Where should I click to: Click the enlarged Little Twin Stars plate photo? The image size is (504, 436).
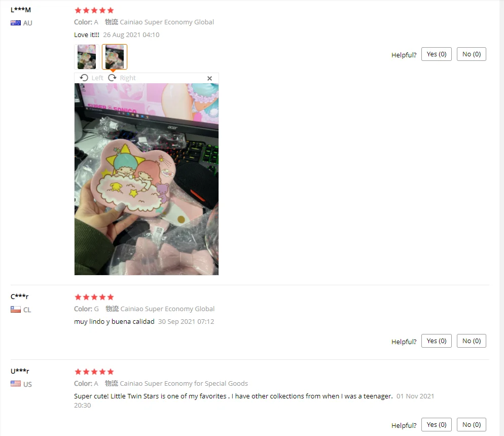click(146, 179)
